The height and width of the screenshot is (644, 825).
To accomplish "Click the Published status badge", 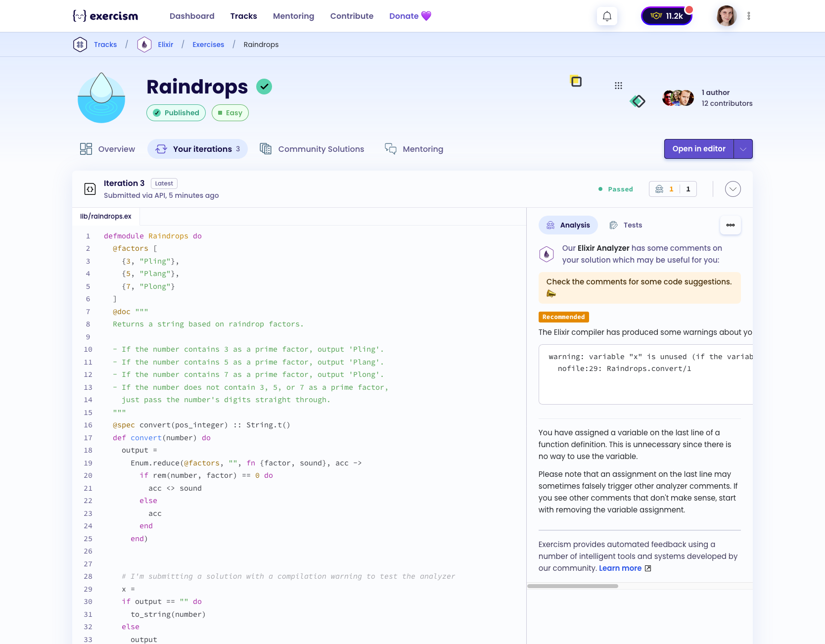I will (x=176, y=113).
